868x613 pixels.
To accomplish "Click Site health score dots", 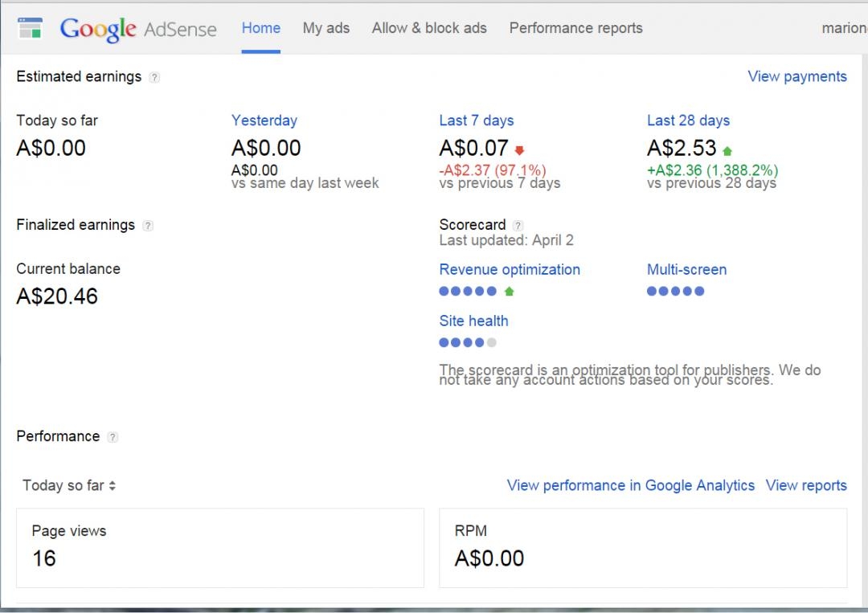I will [x=468, y=342].
